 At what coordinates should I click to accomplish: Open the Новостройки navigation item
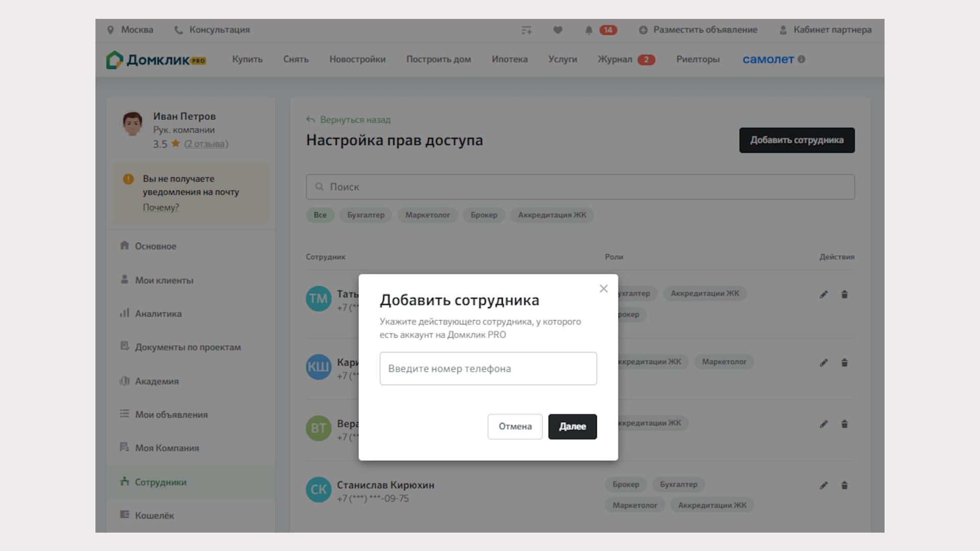click(357, 60)
